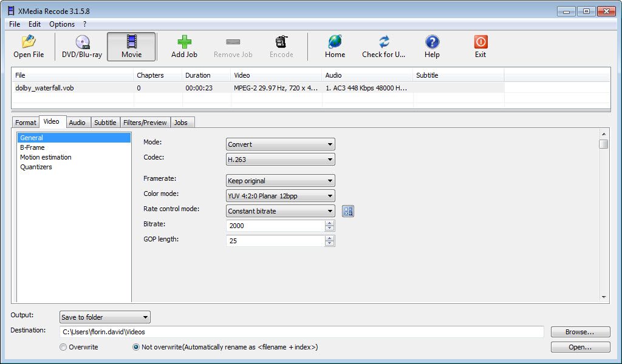The height and width of the screenshot is (364, 622).
Task: Open the Home globe icon
Action: click(x=335, y=42)
